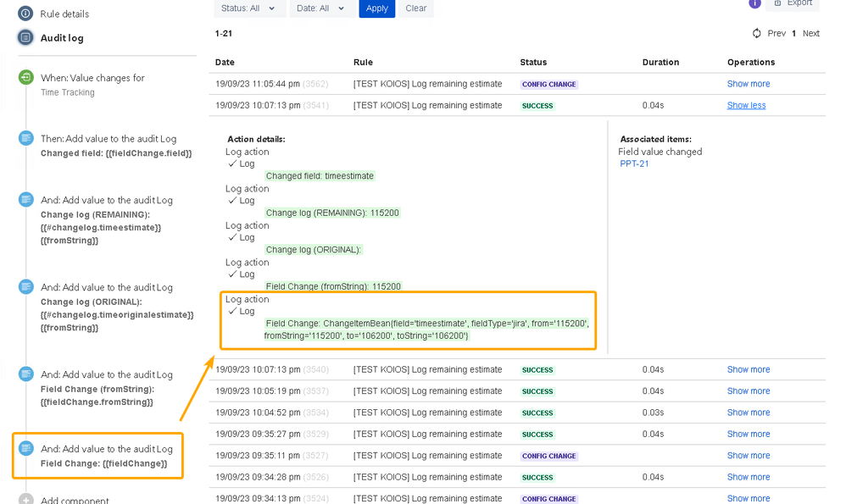
Task: Click the purple info icon near Export
Action: pyautogui.click(x=754, y=3)
